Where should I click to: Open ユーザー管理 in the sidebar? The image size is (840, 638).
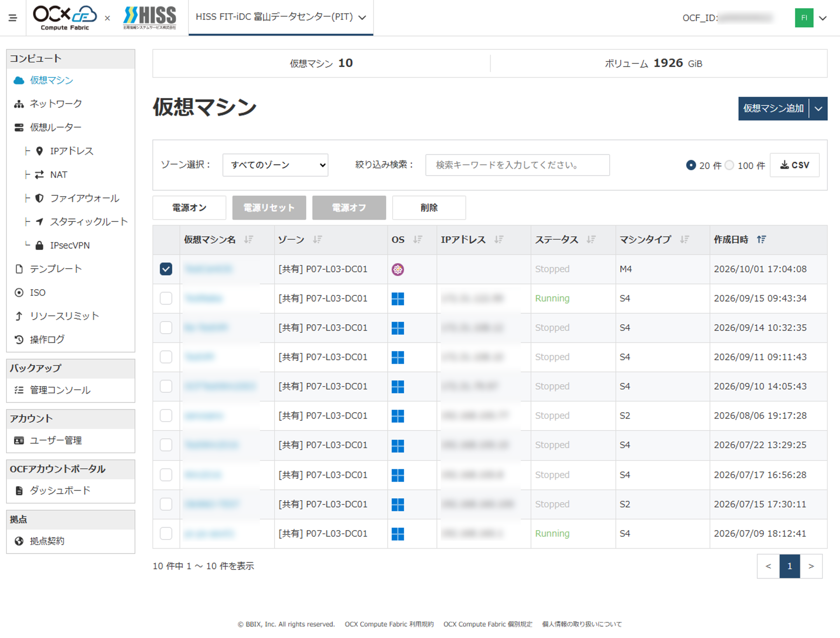coord(56,441)
